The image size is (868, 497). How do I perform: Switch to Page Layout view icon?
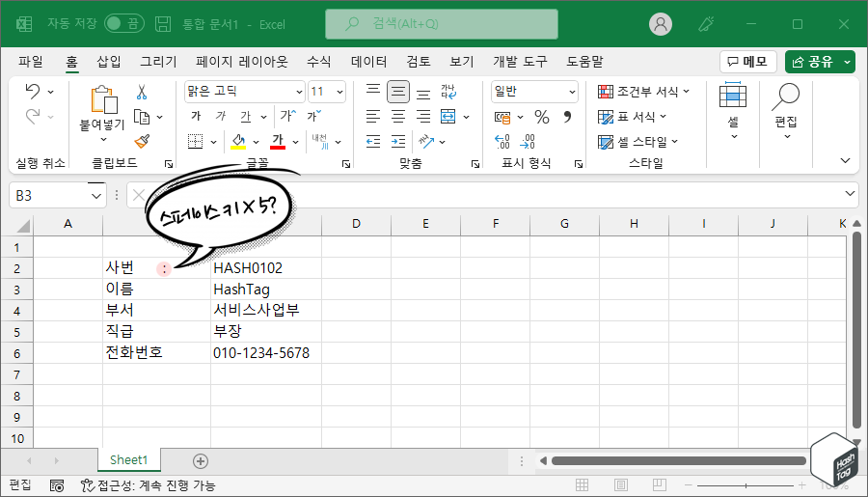click(x=621, y=485)
